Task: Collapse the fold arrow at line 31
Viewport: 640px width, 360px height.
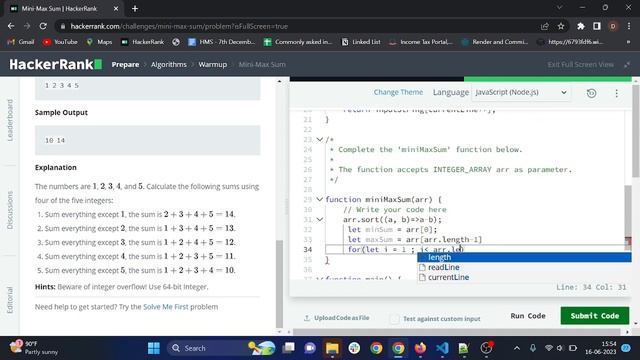Action: [x=320, y=220]
